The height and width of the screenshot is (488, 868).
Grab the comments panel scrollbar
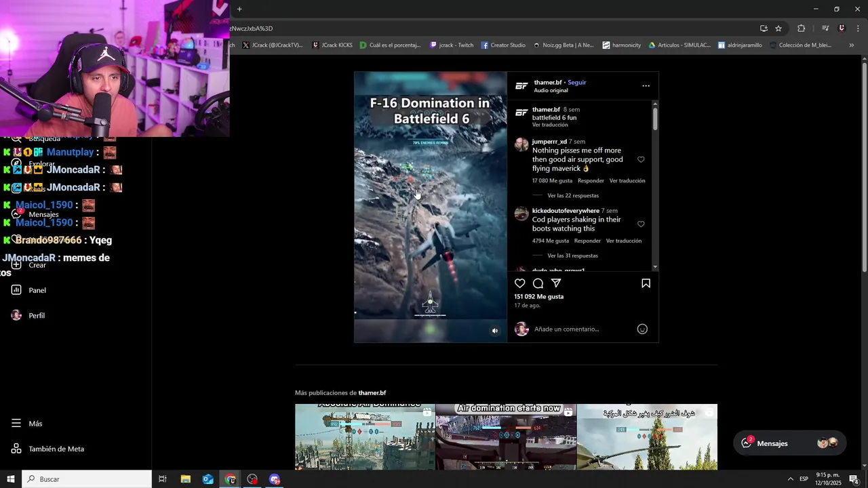[x=655, y=119]
